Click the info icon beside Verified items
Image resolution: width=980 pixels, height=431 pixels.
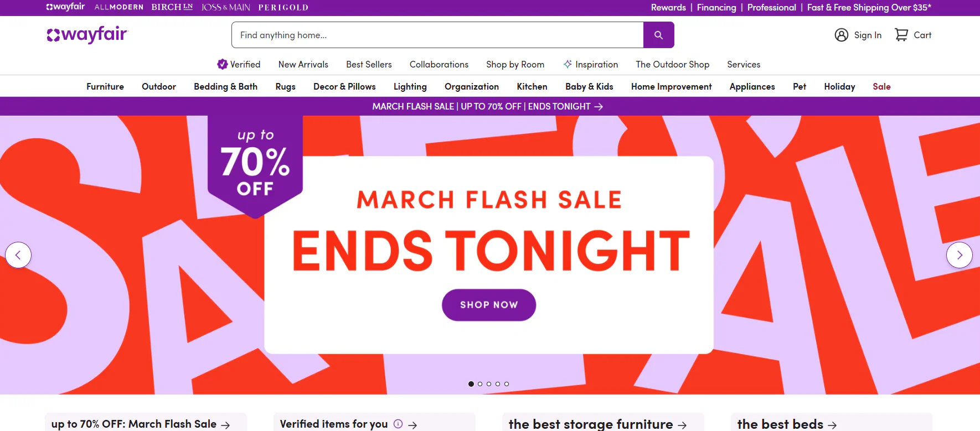(398, 424)
